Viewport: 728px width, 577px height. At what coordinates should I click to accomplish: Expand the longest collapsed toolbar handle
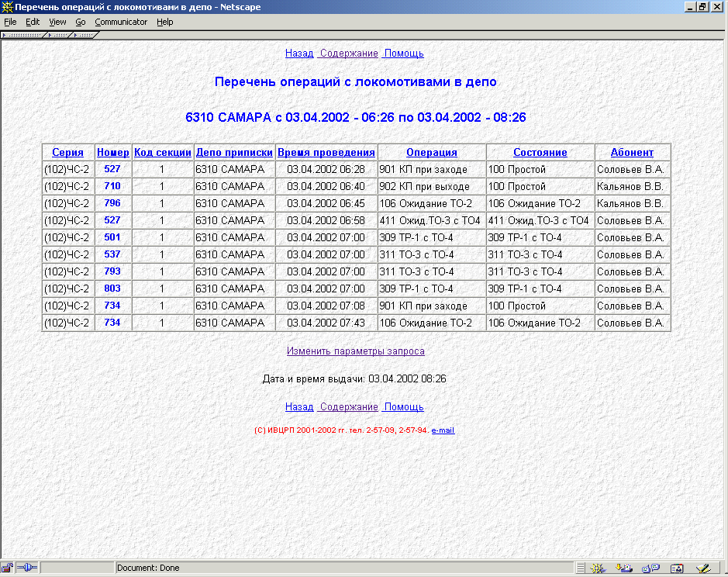(x=23, y=35)
